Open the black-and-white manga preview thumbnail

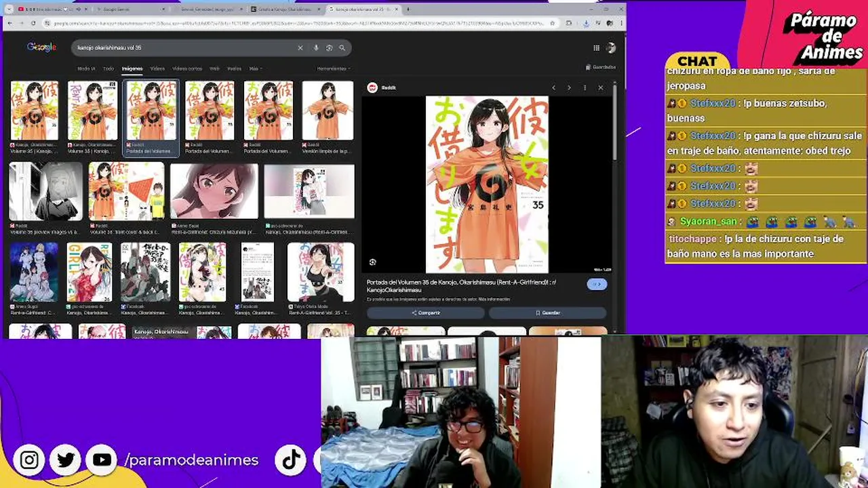tap(45, 191)
